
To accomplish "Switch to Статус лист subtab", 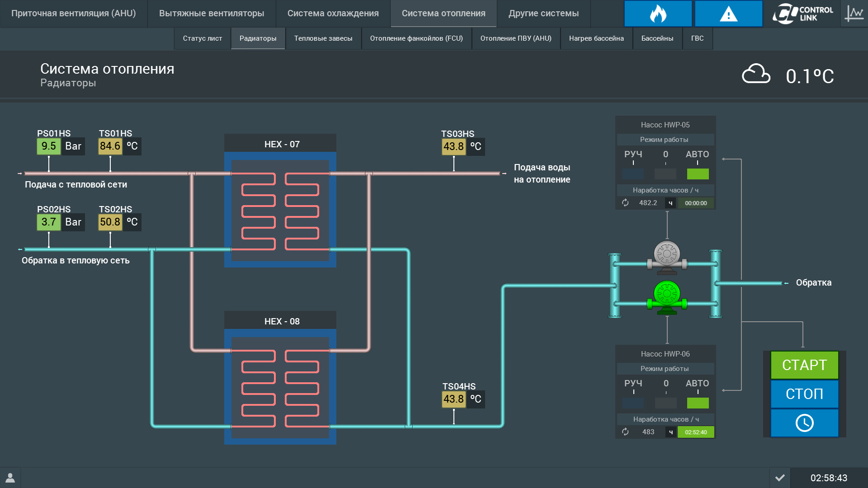I will pos(203,38).
